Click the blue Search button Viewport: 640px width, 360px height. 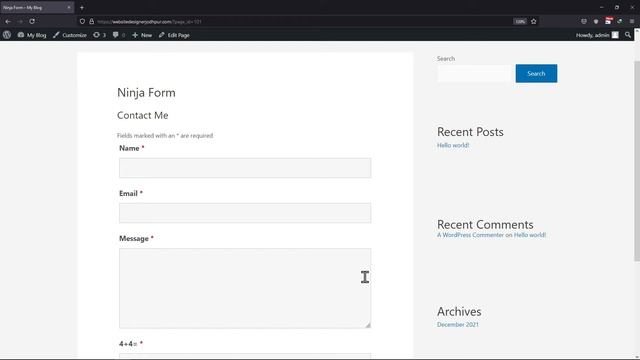(x=536, y=73)
